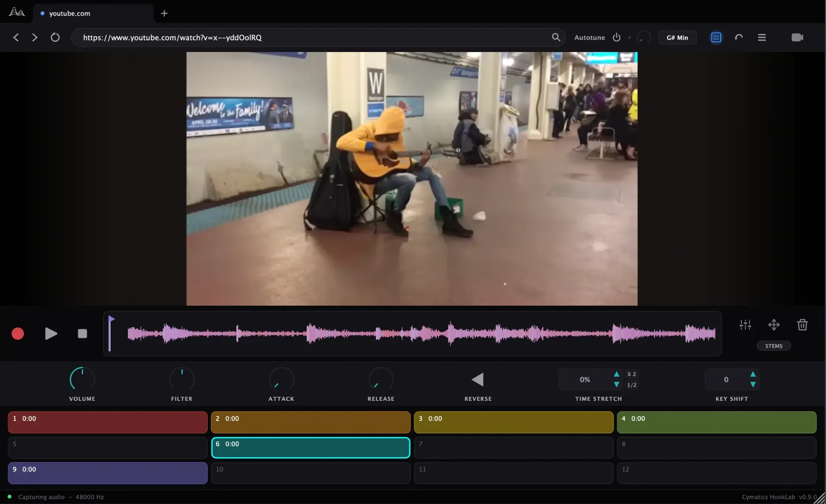Click the stop playback square icon
The image size is (826, 504).
(x=82, y=334)
